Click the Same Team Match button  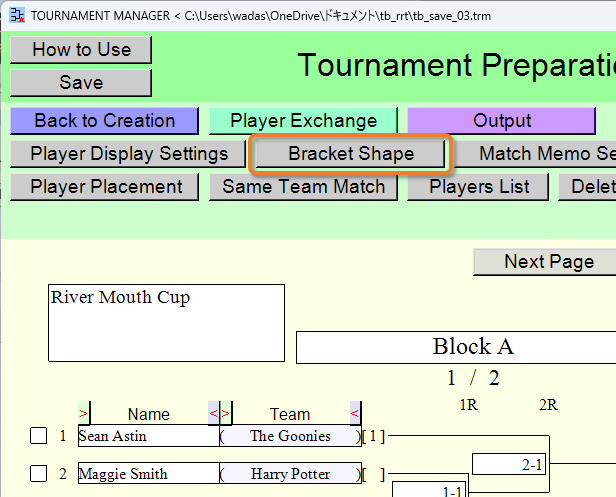(303, 187)
